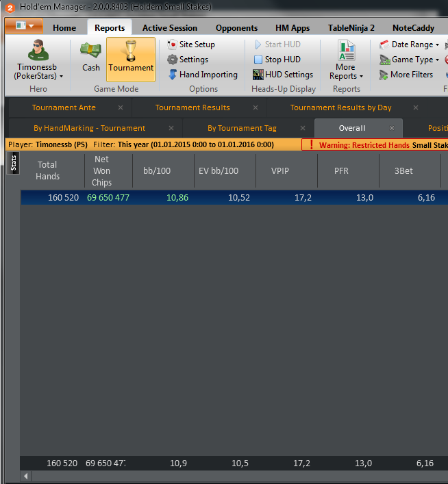448x484 pixels.
Task: Switch to the Tournament Ante report tab
Action: [x=64, y=107]
